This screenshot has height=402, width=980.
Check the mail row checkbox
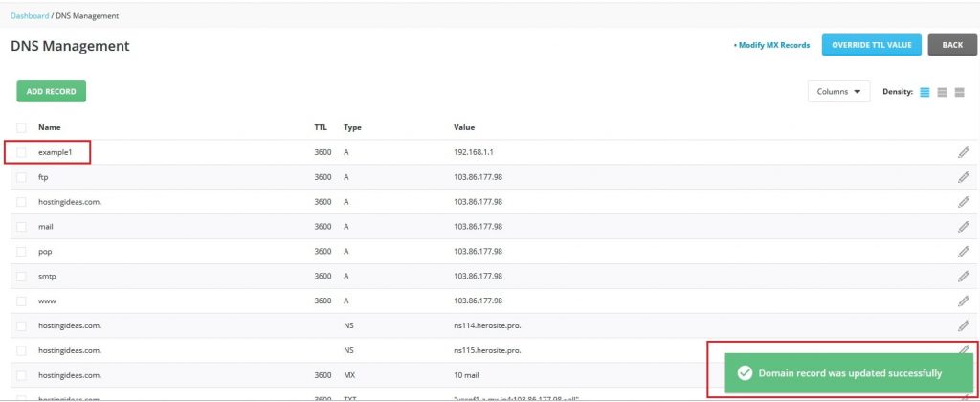coord(21,226)
